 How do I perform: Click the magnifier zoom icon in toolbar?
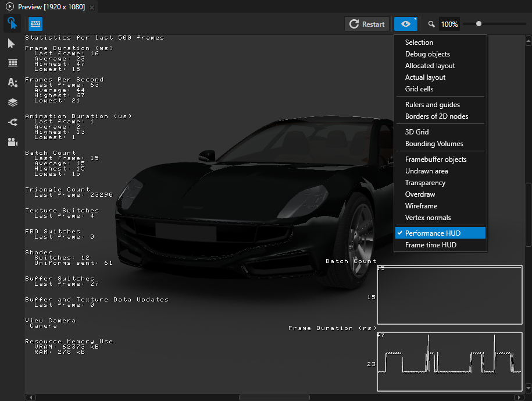431,24
